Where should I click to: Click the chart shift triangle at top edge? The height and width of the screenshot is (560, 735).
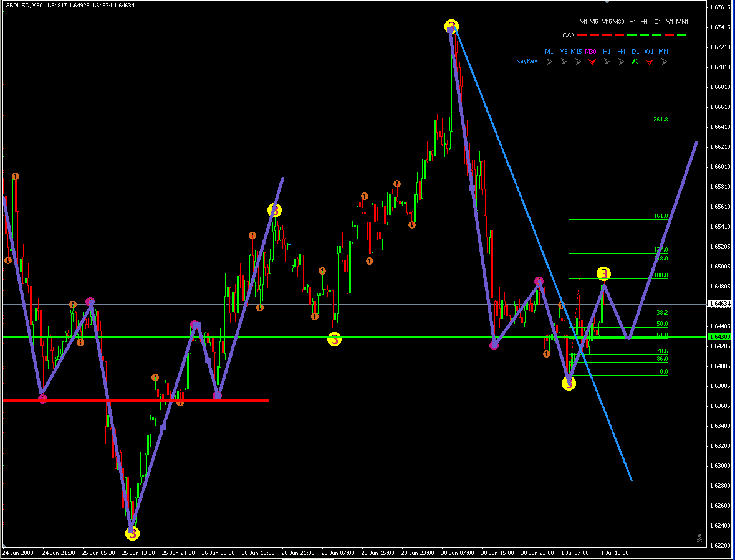(607, 2)
